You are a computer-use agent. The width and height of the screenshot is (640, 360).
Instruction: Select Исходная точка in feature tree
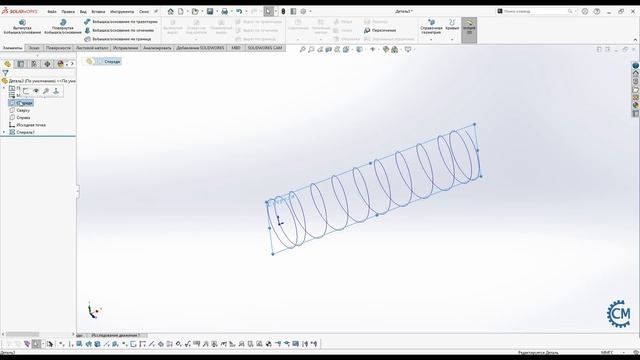pyautogui.click(x=27, y=125)
